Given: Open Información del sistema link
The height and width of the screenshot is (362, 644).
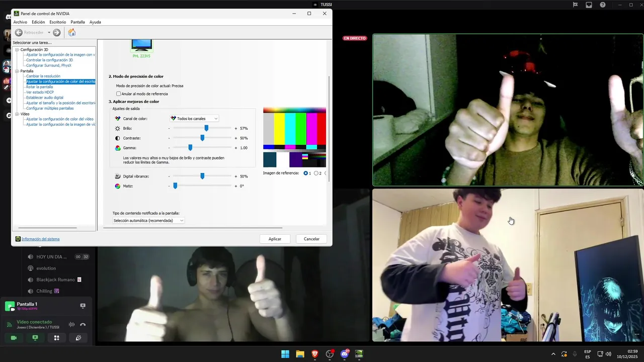Looking at the screenshot, I should point(40,239).
